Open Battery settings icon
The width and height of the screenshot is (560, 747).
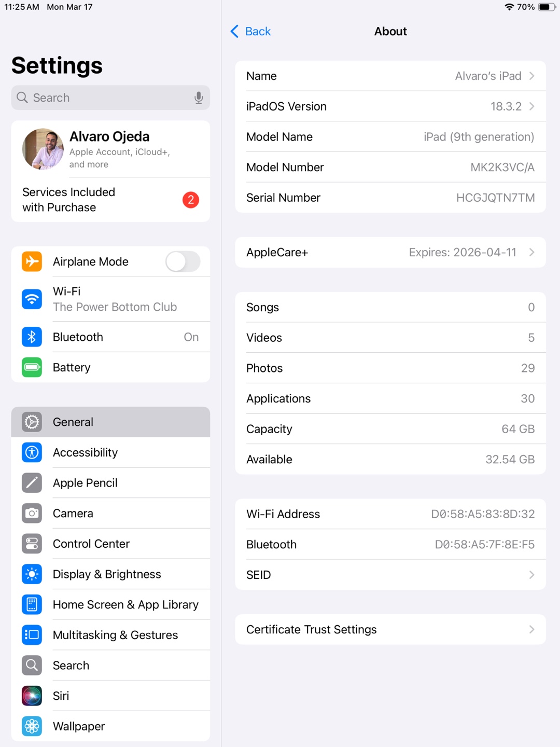click(x=32, y=367)
